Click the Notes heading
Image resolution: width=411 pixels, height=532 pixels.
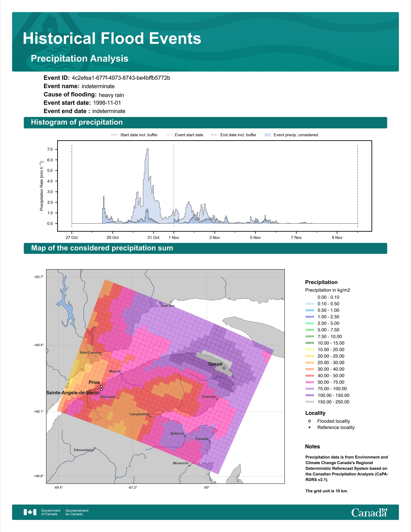[312, 447]
